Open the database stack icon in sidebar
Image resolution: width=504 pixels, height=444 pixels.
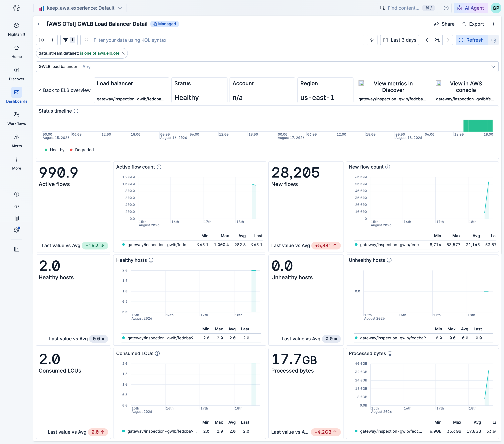click(16, 218)
